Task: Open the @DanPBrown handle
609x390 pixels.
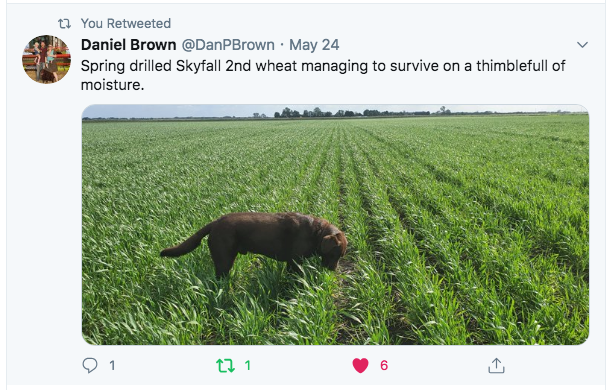Action: (228, 45)
